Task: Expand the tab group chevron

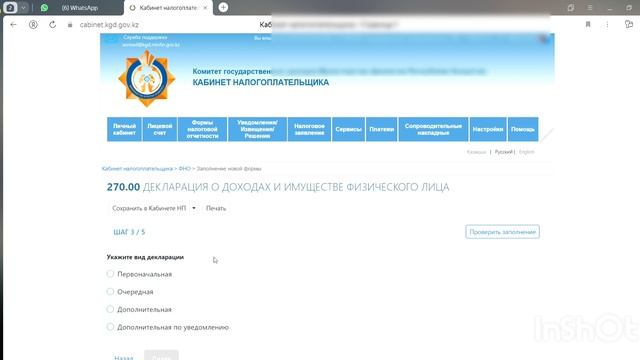Action: (x=23, y=7)
